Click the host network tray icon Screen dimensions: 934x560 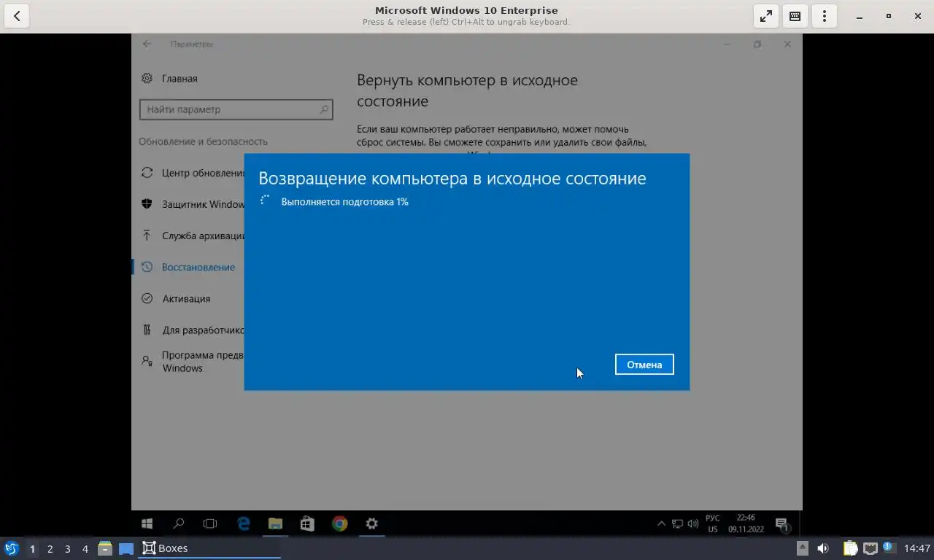[870, 548]
